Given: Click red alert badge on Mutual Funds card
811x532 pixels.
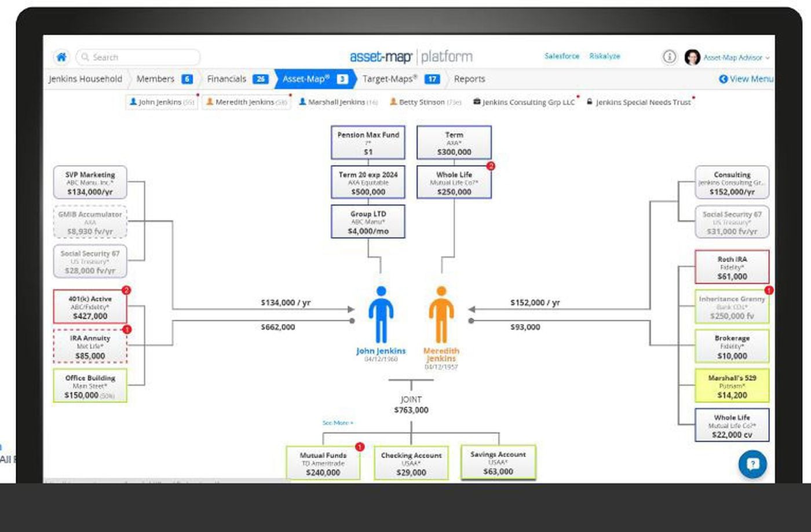Looking at the screenshot, I should coord(360,447).
